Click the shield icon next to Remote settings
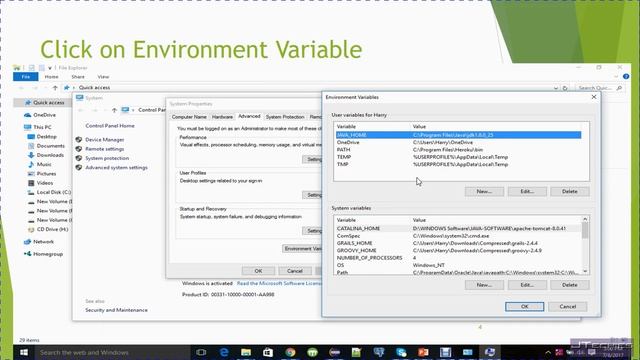The width and height of the screenshot is (640, 360). point(79,149)
